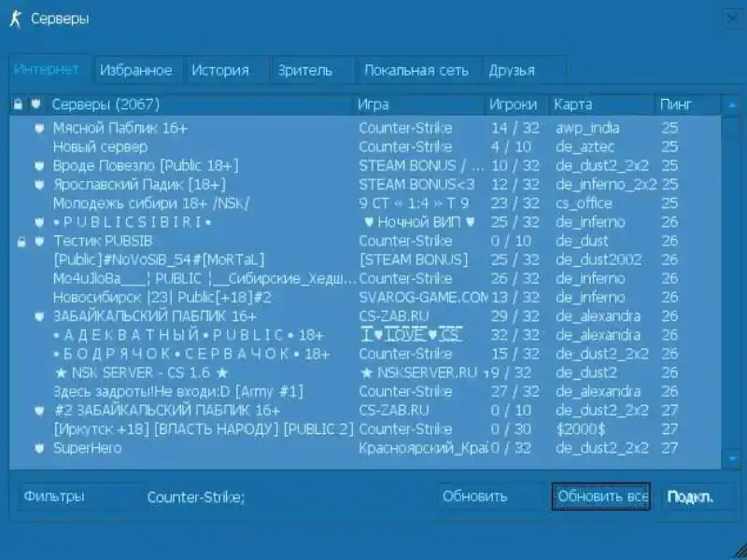Viewport: 747px width, 560px height.
Task: Click the 32 / 32 players cell
Action: click(x=515, y=335)
